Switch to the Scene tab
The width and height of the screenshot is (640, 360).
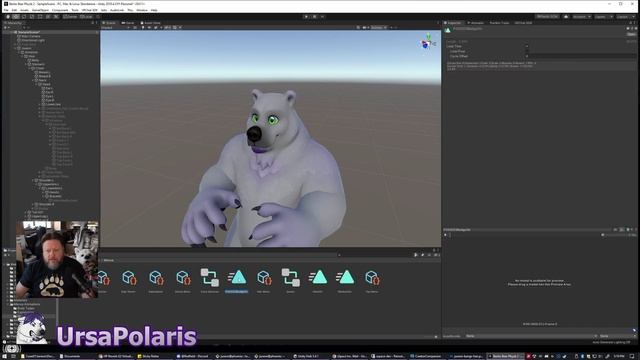pyautogui.click(x=109, y=23)
